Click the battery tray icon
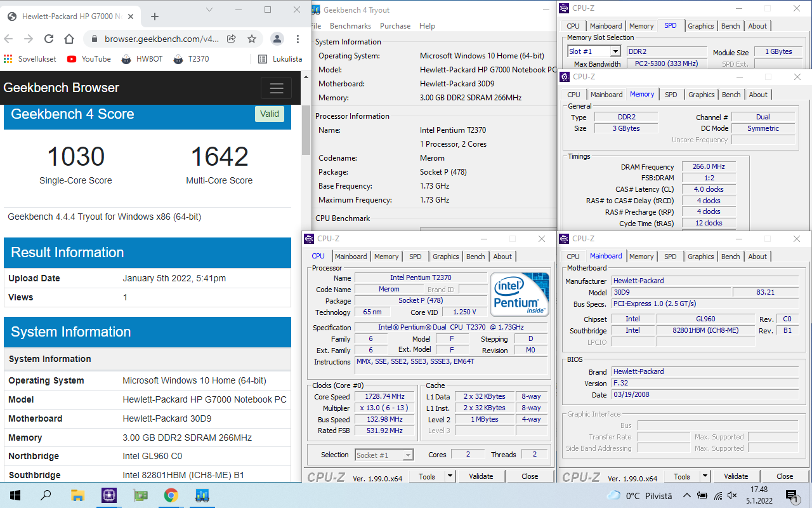This screenshot has width=812, height=508. point(703,495)
